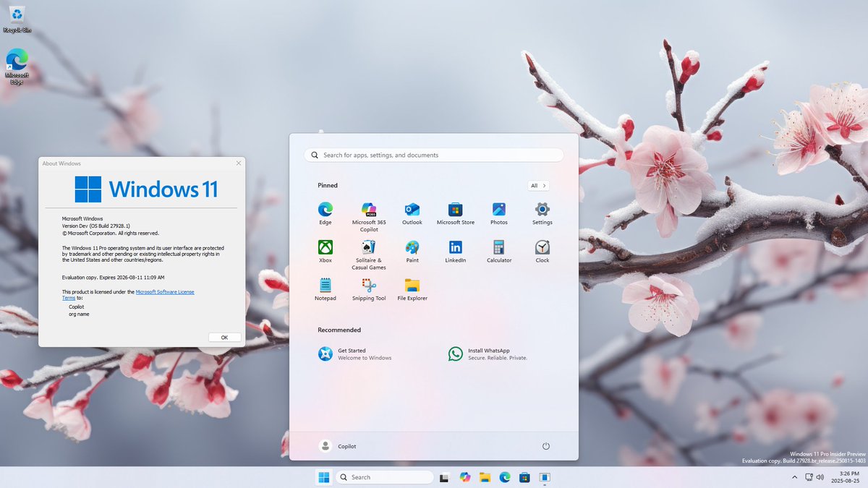Launch the Photos app
This screenshot has width=868, height=488.
tap(499, 213)
